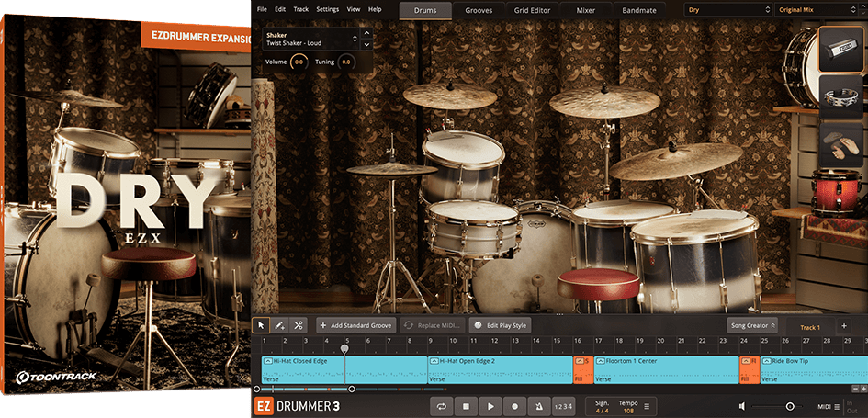Select the arrow pointer tool

(x=262, y=325)
